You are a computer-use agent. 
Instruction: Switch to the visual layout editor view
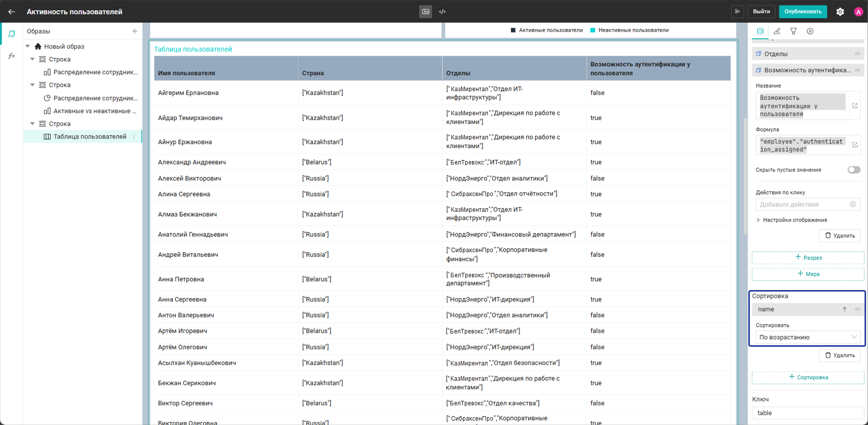pyautogui.click(x=426, y=11)
